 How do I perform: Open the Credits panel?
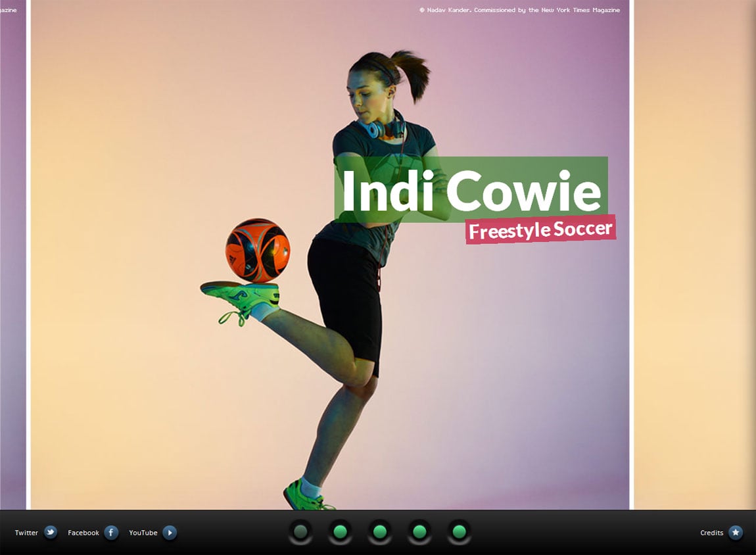point(712,533)
